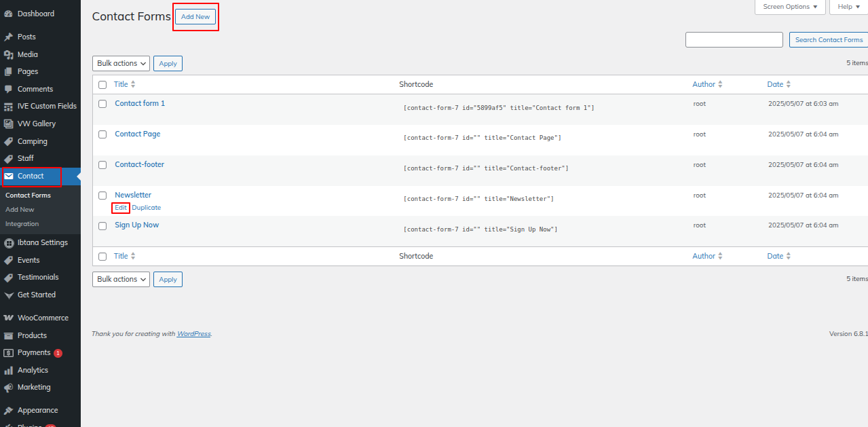Click the Appearance paintbrush icon
Image resolution: width=868 pixels, height=427 pixels.
coord(8,410)
